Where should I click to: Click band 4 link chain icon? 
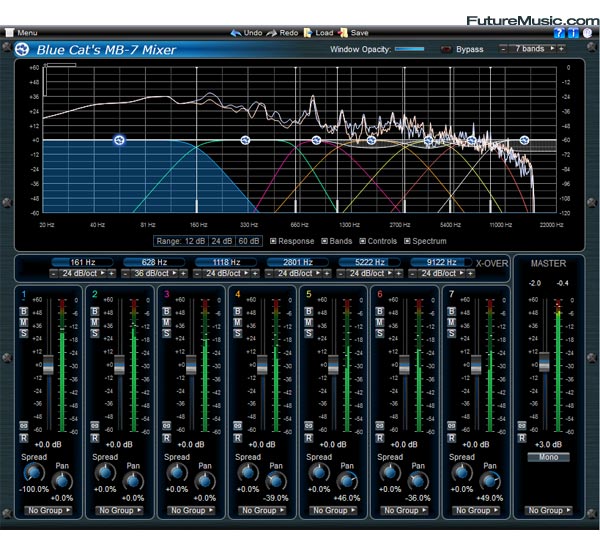238,426
